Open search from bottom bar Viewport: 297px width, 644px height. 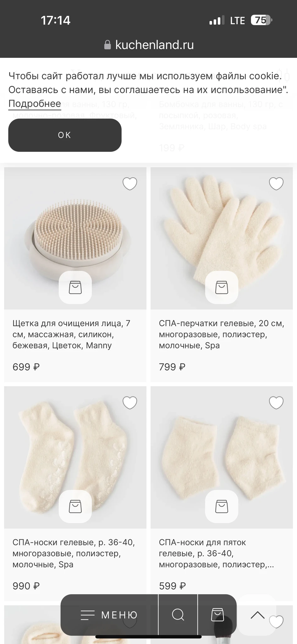tap(178, 614)
